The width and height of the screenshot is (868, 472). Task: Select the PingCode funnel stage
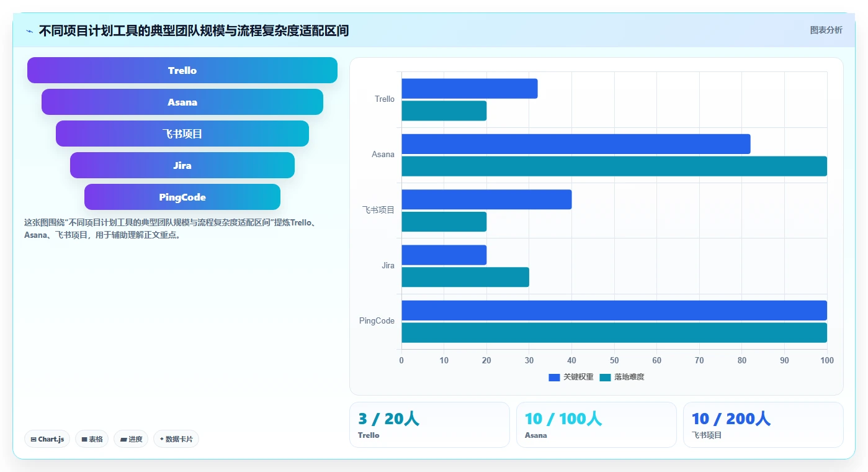[x=182, y=197]
